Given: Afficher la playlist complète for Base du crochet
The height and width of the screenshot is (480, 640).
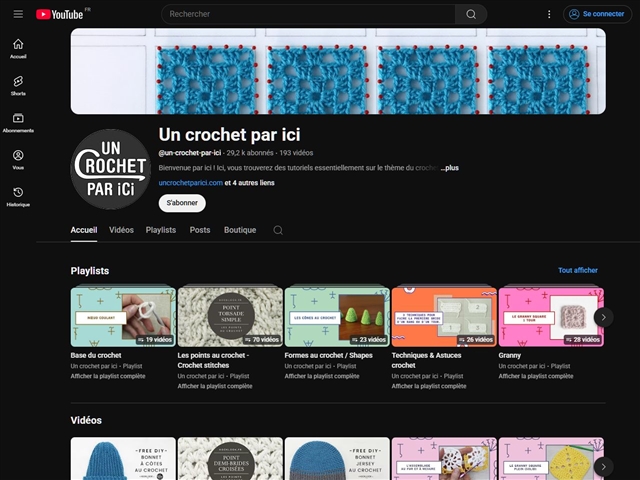Looking at the screenshot, I should [108, 376].
